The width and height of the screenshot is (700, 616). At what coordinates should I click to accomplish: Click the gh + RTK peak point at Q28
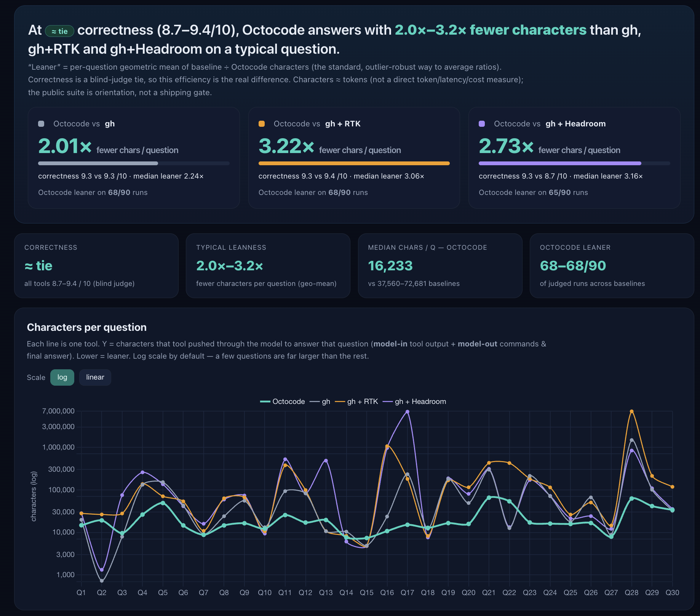click(631, 411)
